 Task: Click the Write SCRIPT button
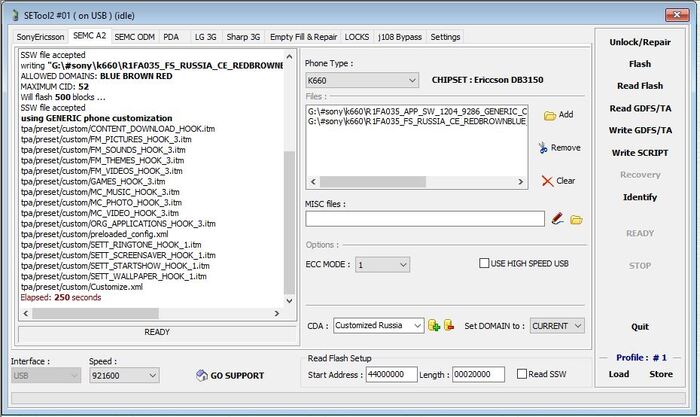pos(640,153)
